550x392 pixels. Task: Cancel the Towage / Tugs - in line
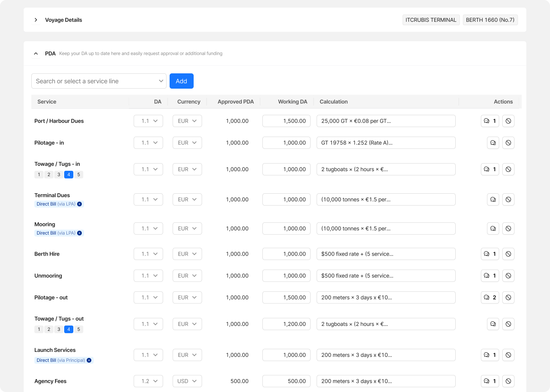tap(508, 169)
